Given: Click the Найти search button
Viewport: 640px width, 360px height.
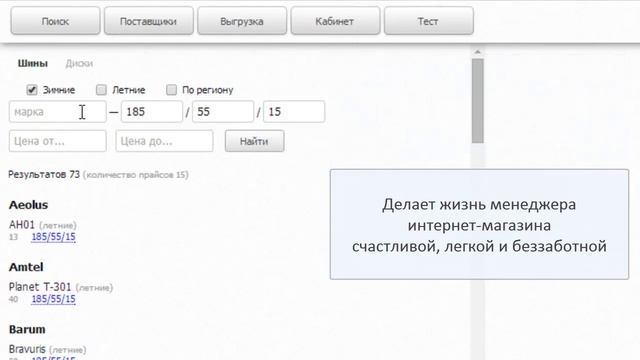Looking at the screenshot, I should pyautogui.click(x=254, y=141).
